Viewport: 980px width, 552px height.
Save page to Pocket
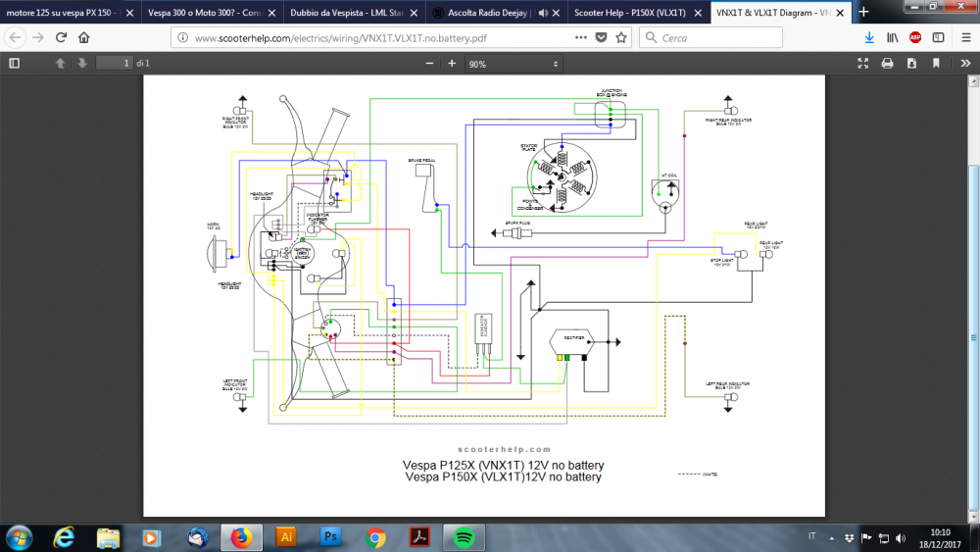tap(602, 37)
